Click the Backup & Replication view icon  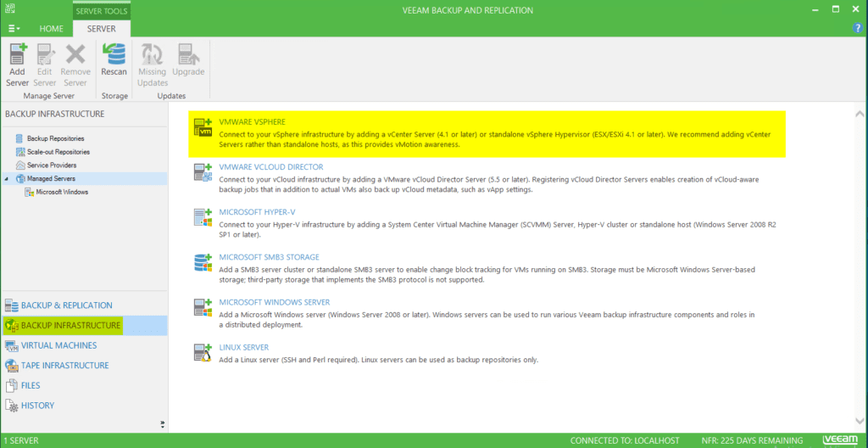[12, 305]
